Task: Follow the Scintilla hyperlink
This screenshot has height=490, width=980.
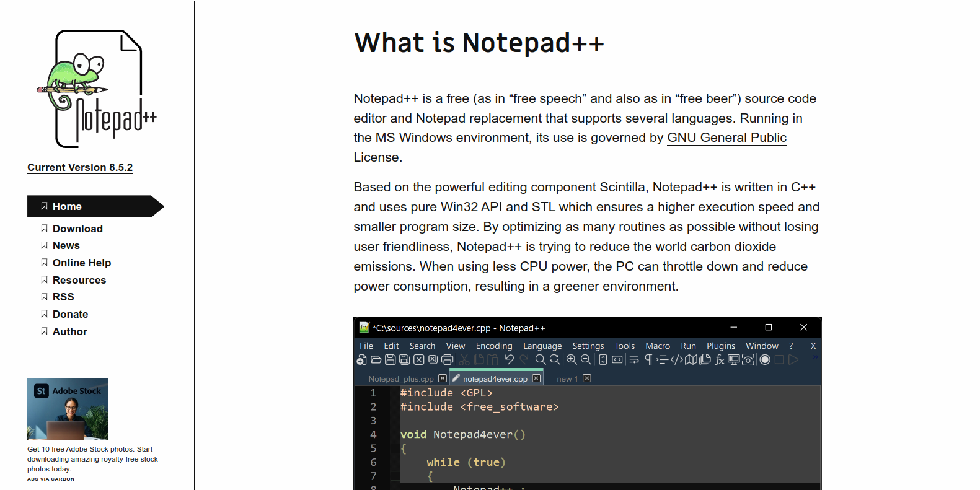Action: point(622,187)
